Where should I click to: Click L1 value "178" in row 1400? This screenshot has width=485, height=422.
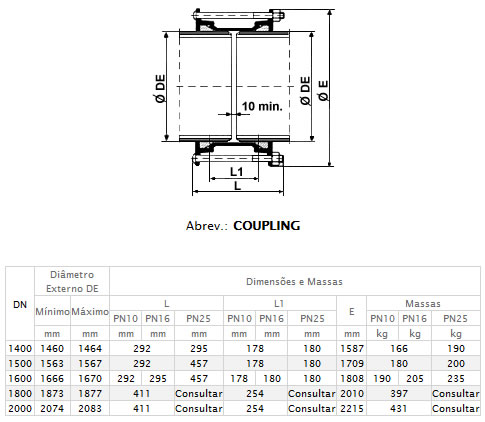tap(255, 349)
